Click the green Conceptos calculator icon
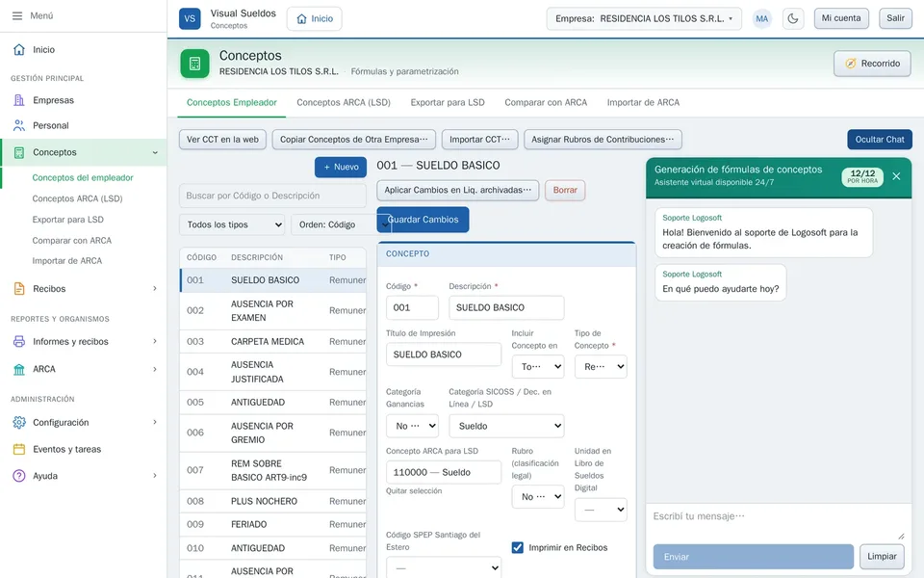 [195, 64]
